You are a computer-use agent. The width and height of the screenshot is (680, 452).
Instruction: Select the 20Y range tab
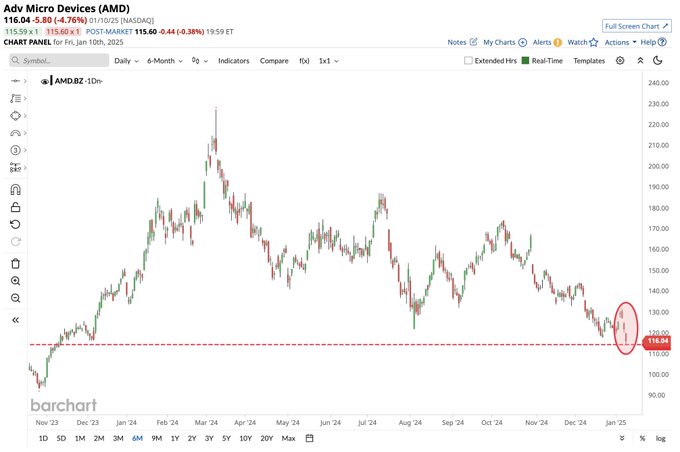pyautogui.click(x=267, y=438)
